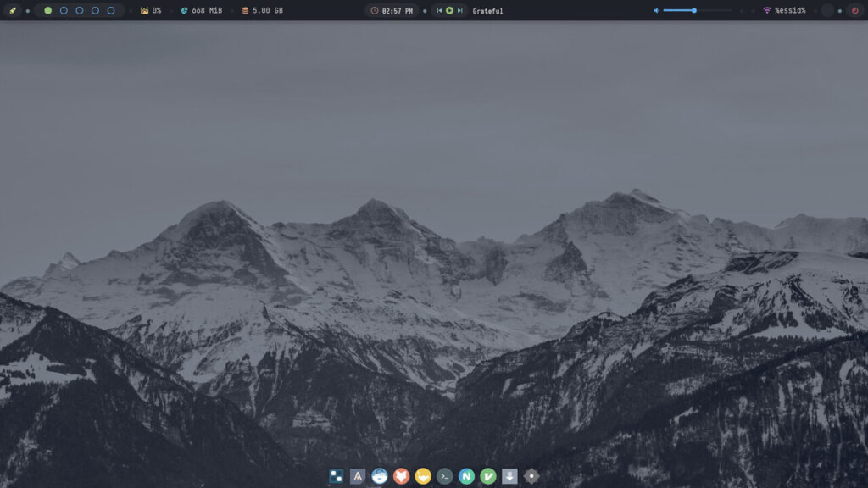Click the rocket launcher icon
Screen dimensions: 868x488
pyautogui.click(x=13, y=11)
